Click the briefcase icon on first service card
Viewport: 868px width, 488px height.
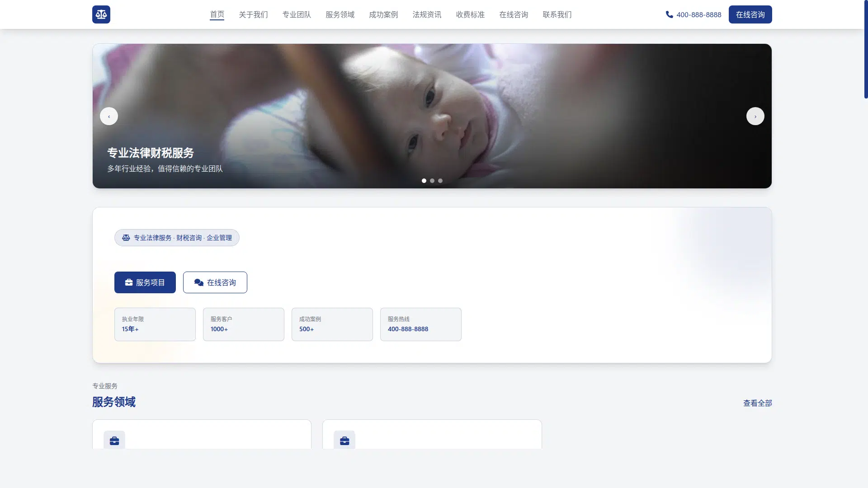pos(114,441)
